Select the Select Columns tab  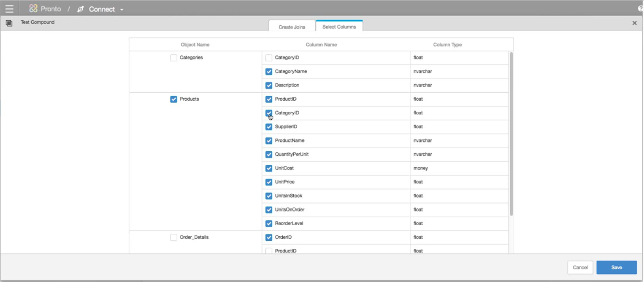pyautogui.click(x=339, y=27)
